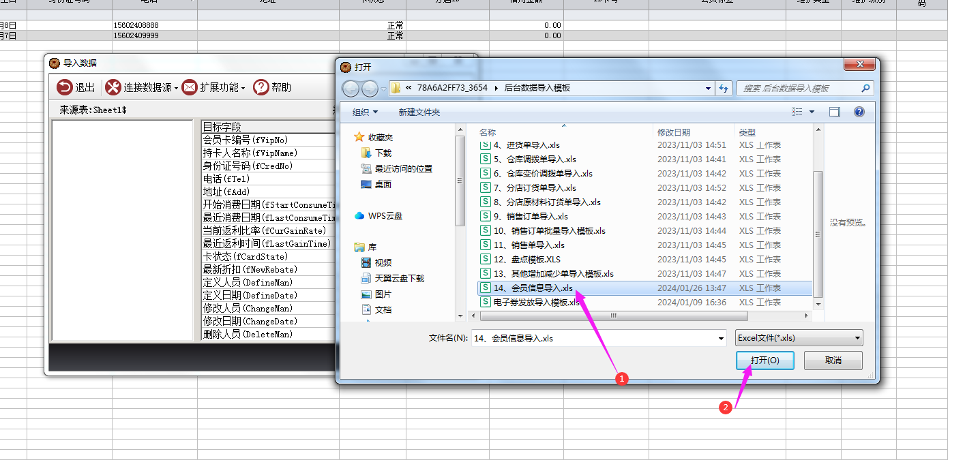This screenshot has width=980, height=460.
Task: Select 视频 library in navigation pane
Action: (x=376, y=262)
